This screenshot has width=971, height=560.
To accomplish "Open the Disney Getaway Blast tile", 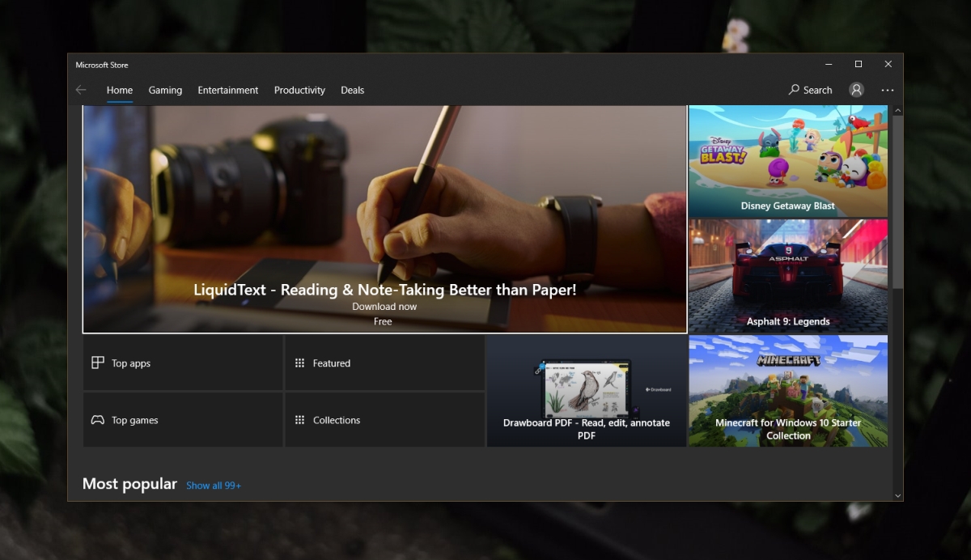I will [788, 160].
